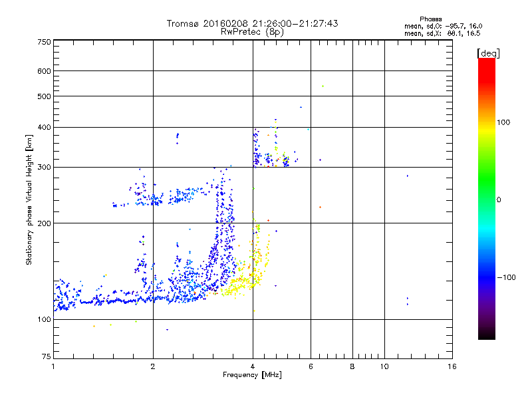Viewport: 532px width, 399px height.
Task: Click the 'RwPretec (8p)' subtitle
Action: point(252,32)
